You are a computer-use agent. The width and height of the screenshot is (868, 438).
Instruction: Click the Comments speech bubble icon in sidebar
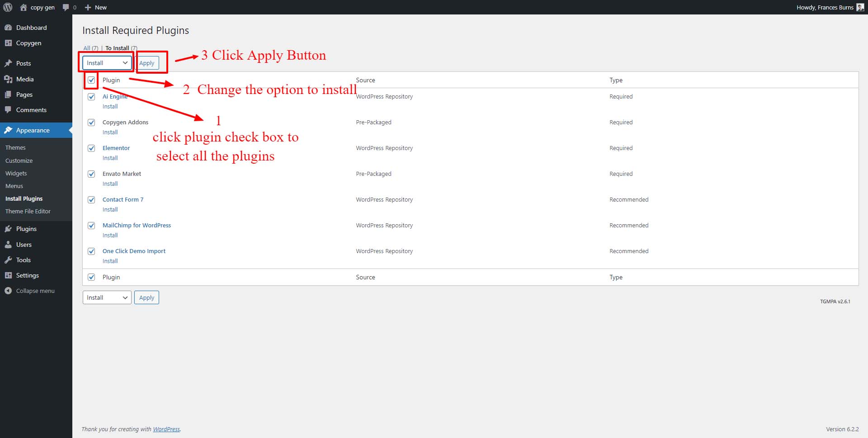point(8,110)
